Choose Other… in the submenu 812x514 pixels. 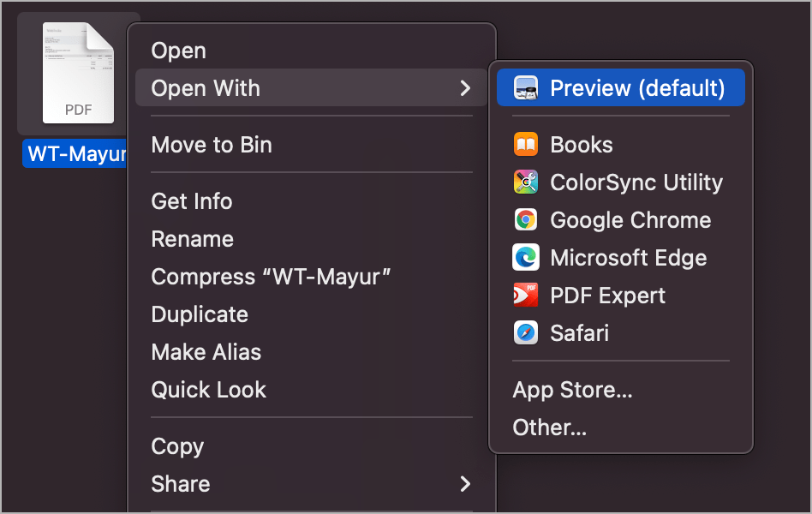tap(549, 427)
